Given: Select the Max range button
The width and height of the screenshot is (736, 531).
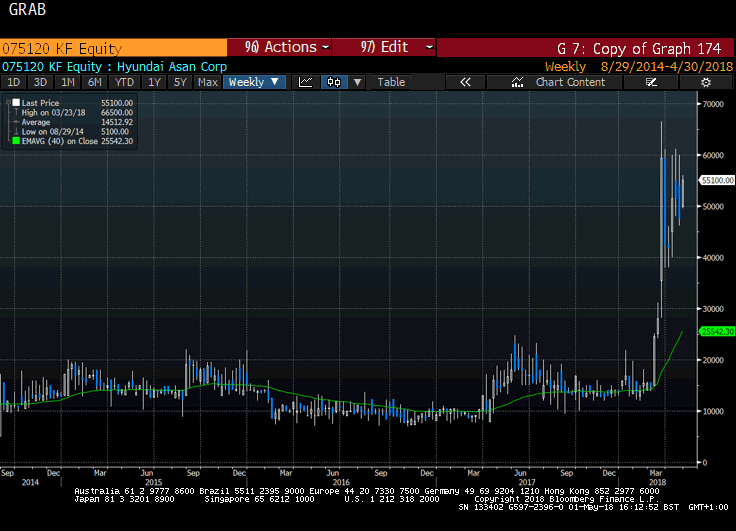Looking at the screenshot, I should tap(208, 82).
